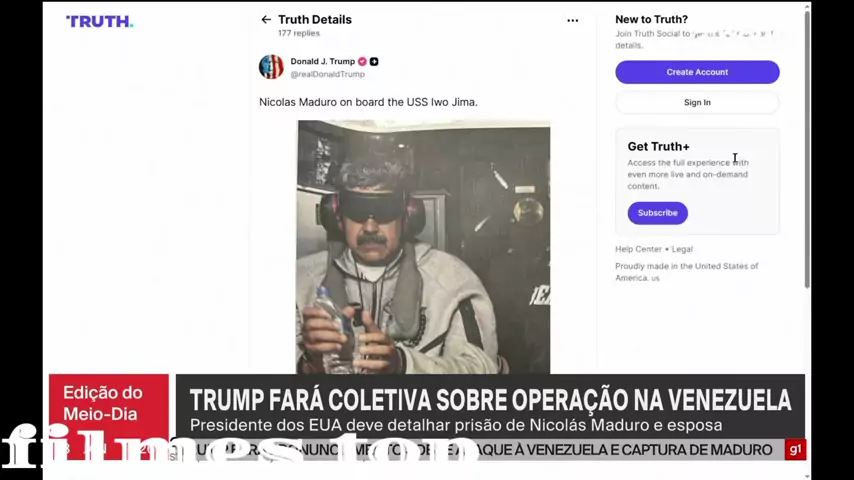
Task: Click the verified checkmark badge
Action: point(362,62)
